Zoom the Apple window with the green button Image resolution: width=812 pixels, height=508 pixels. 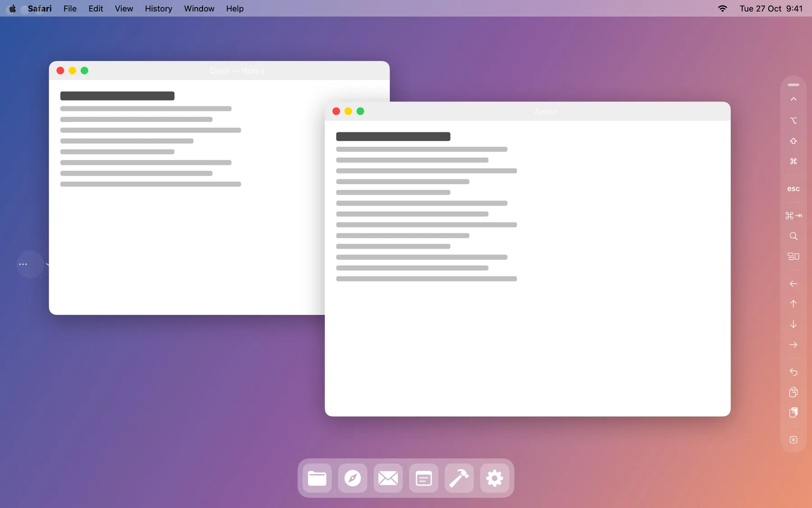pos(360,111)
